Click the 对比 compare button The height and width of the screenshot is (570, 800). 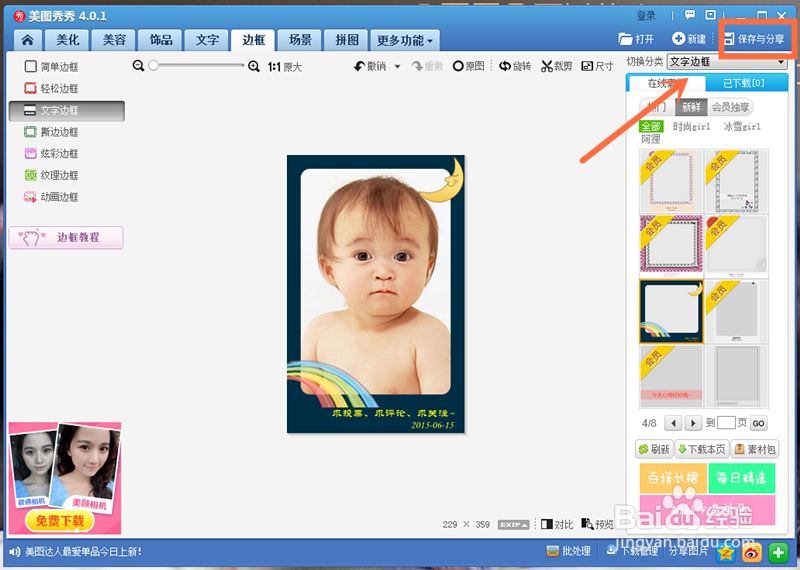coord(557,525)
